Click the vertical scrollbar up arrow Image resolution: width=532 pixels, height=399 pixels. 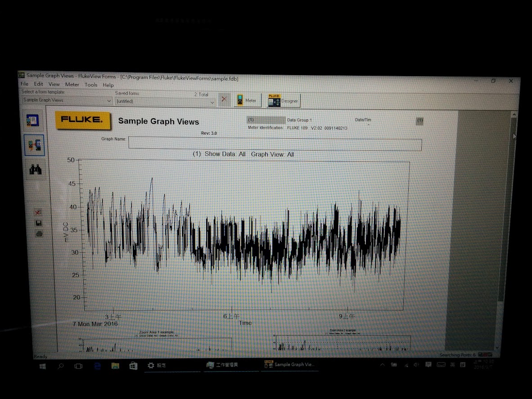[x=514, y=115]
